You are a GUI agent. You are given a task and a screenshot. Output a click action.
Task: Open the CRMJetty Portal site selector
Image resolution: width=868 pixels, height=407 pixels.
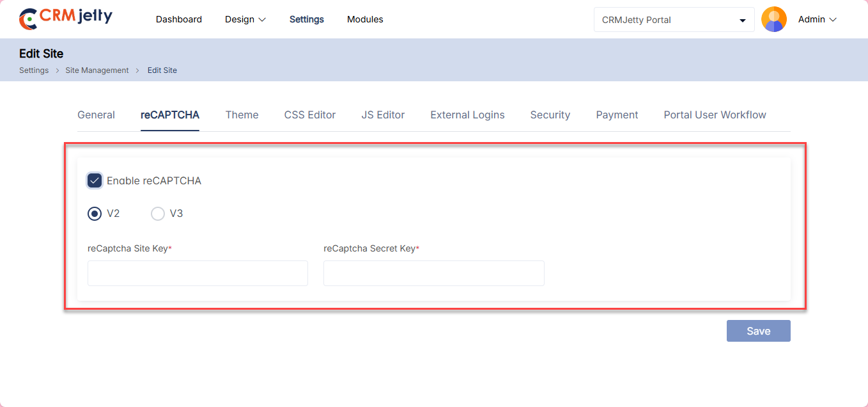coord(674,20)
